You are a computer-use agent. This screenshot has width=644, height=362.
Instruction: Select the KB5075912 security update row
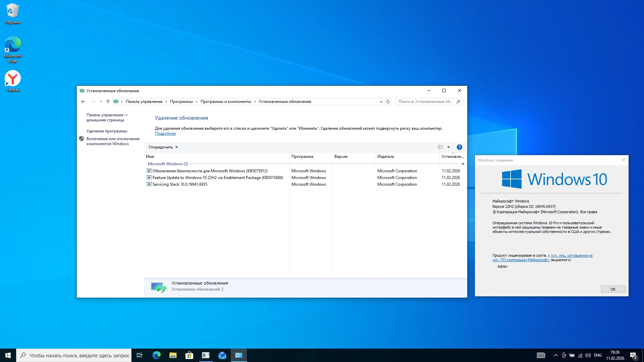tap(210, 171)
